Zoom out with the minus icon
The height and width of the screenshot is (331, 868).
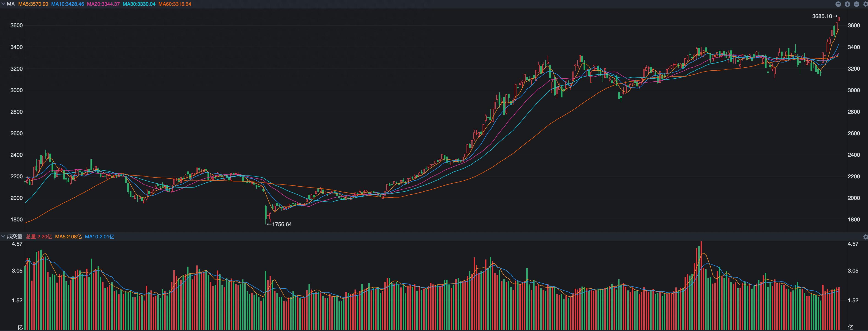(x=856, y=4)
